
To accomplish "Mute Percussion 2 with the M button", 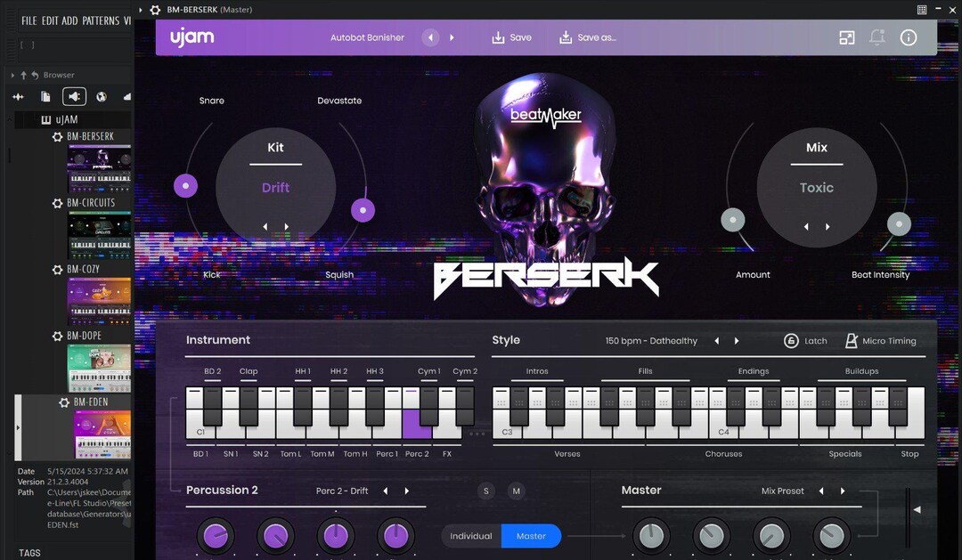I will [515, 491].
